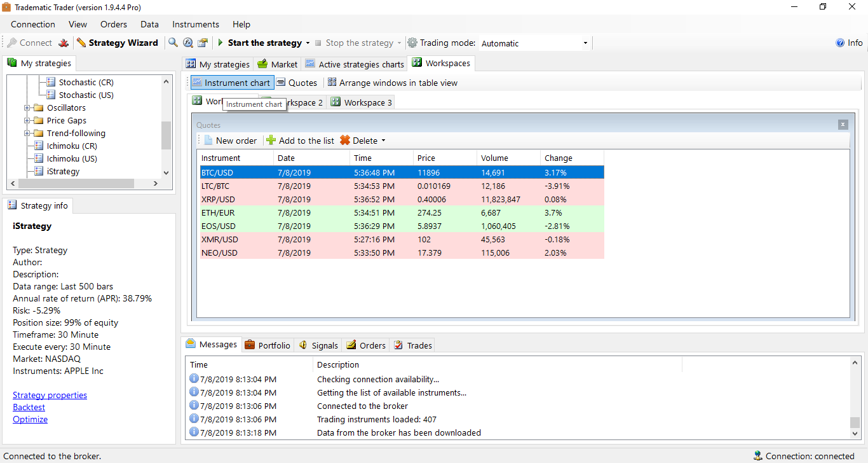
Task: Switch to the Portfolio tab
Action: coord(268,345)
